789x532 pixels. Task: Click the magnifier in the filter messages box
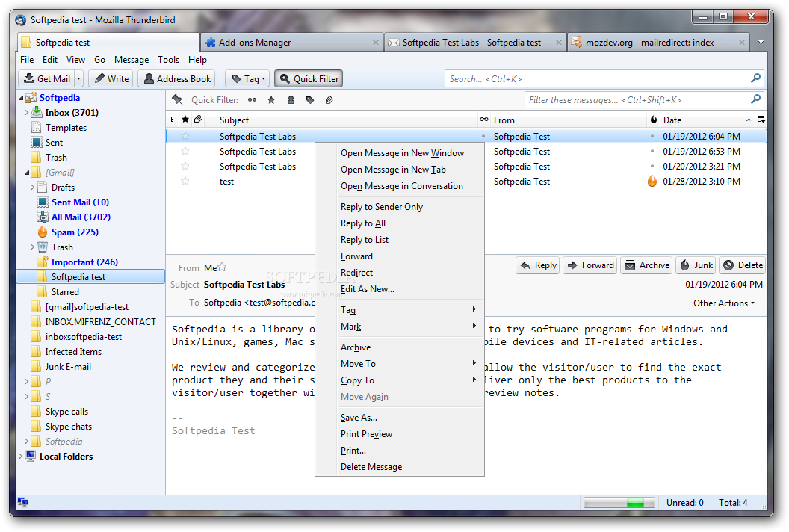755,99
